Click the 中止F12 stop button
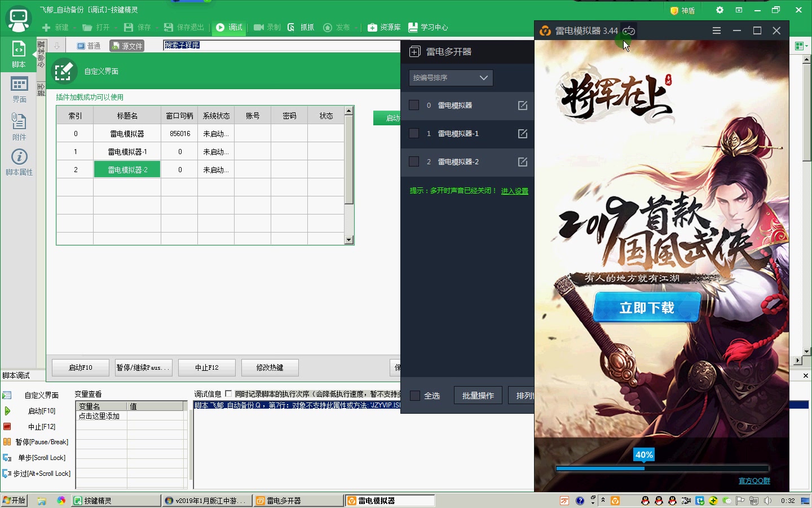The height and width of the screenshot is (508, 812). (207, 367)
